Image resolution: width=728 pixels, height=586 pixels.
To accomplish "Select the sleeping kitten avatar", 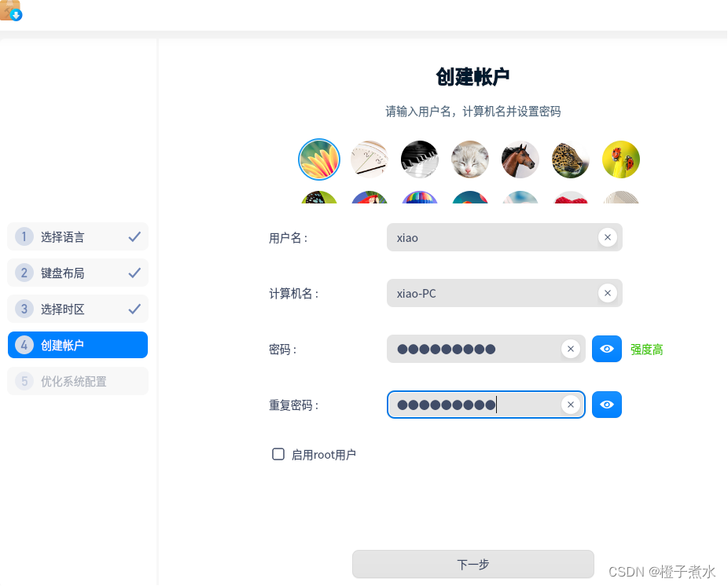I will click(470, 159).
